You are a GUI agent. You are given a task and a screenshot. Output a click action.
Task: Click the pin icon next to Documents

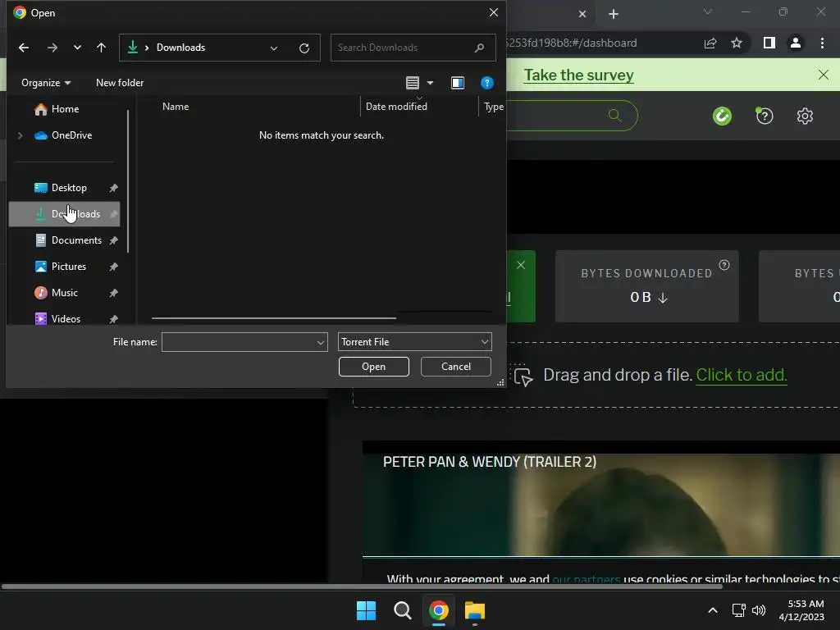(113, 240)
